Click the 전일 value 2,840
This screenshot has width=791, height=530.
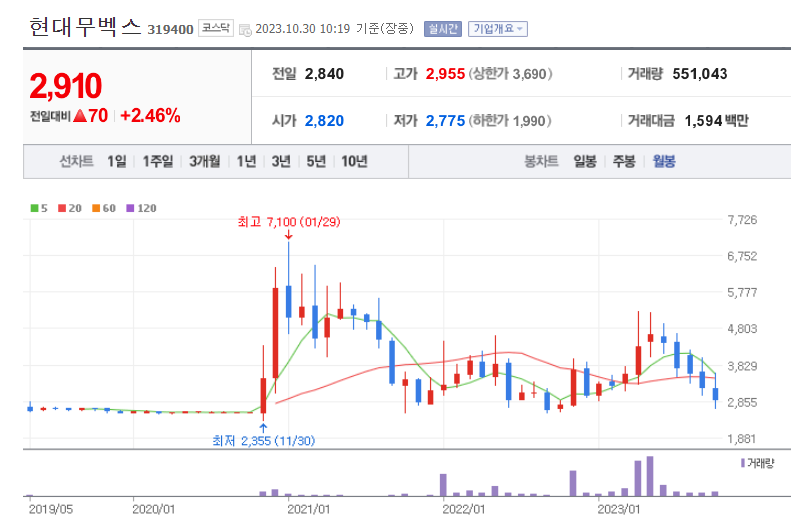(x=324, y=74)
